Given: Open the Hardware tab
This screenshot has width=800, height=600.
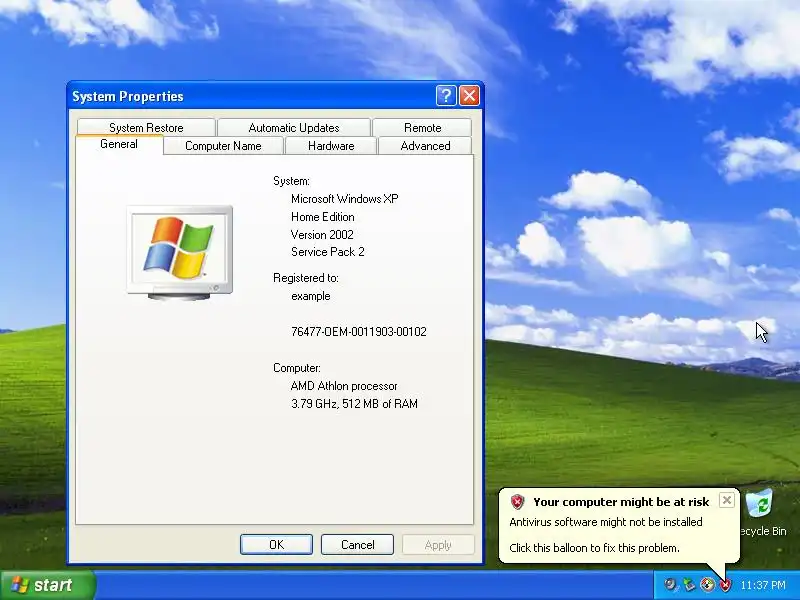Looking at the screenshot, I should point(331,146).
